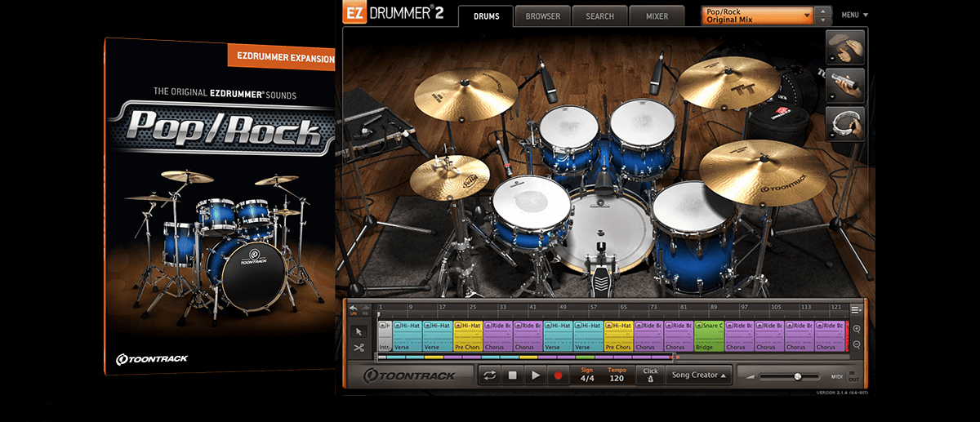This screenshot has width=980, height=422.
Task: Select the Chorus block at bar 121
Action: [830, 335]
